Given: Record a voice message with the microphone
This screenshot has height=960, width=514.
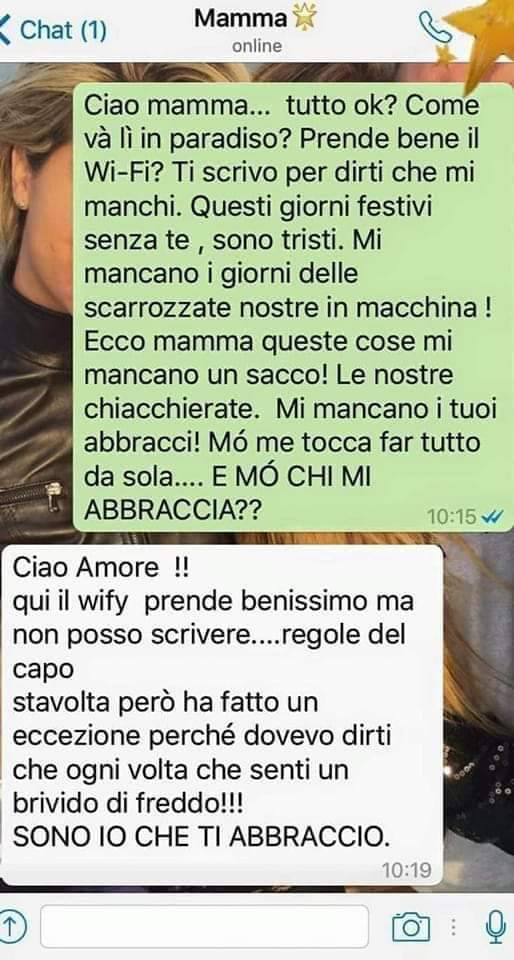Looking at the screenshot, I should click(x=495, y=926).
